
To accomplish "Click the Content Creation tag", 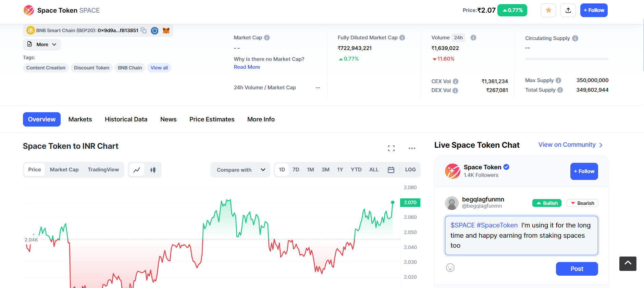I will coord(46,68).
